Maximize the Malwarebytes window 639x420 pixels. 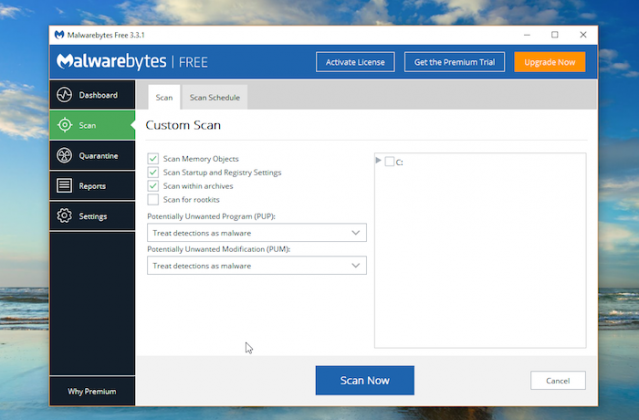555,35
